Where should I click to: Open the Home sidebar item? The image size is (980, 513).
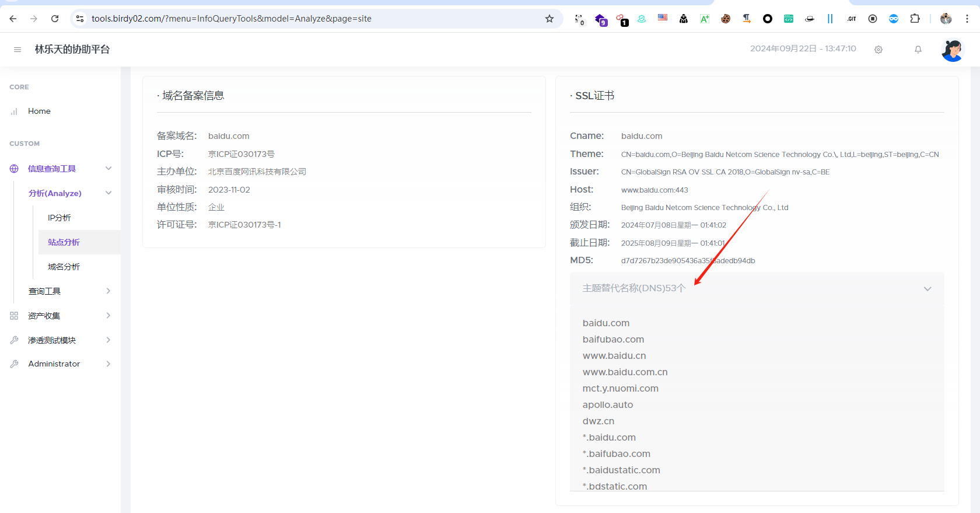[39, 111]
